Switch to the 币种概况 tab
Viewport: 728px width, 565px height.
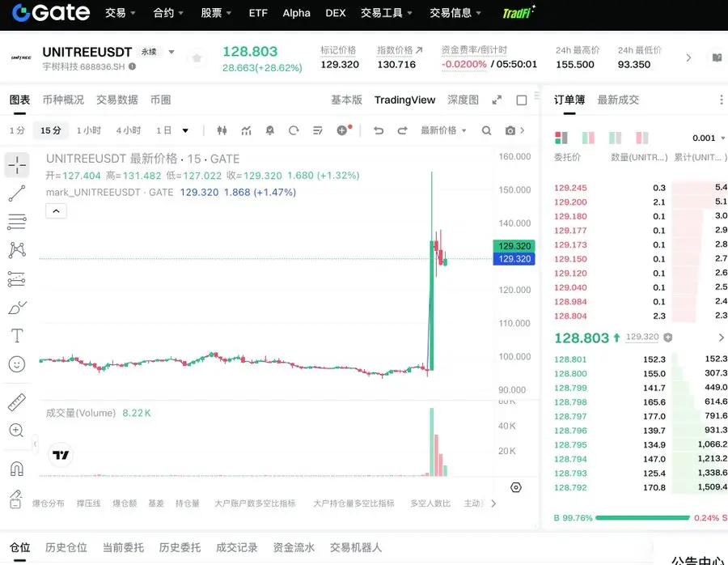(63, 100)
